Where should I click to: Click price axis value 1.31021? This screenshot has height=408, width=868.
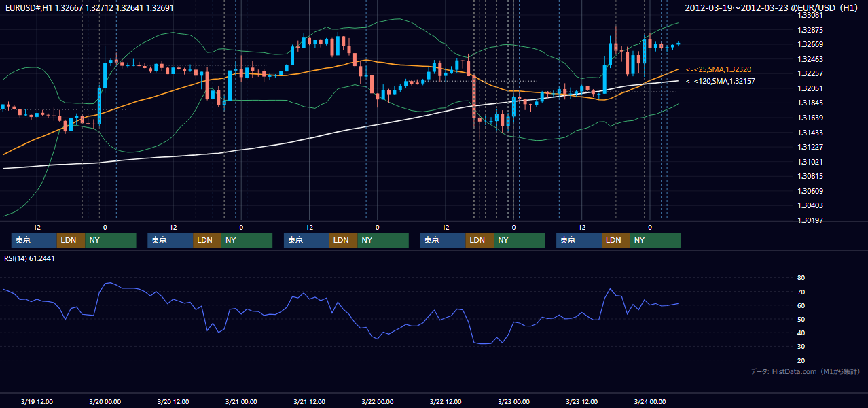[x=810, y=162]
